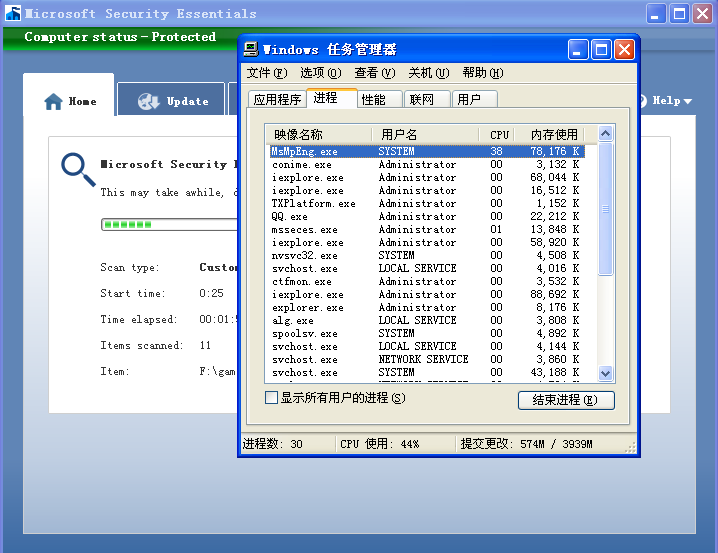Click the Start time value 0:25
This screenshot has width=718, height=553.
point(212,293)
